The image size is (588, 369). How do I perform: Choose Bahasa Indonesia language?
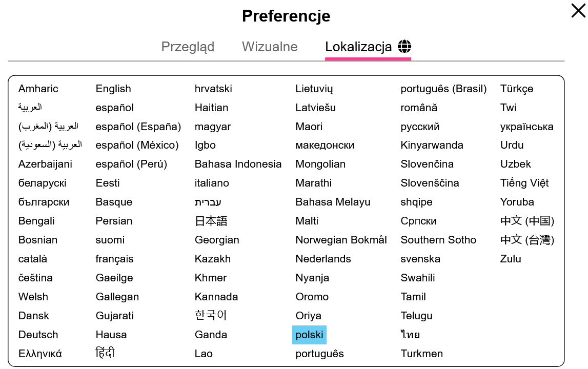tap(238, 164)
